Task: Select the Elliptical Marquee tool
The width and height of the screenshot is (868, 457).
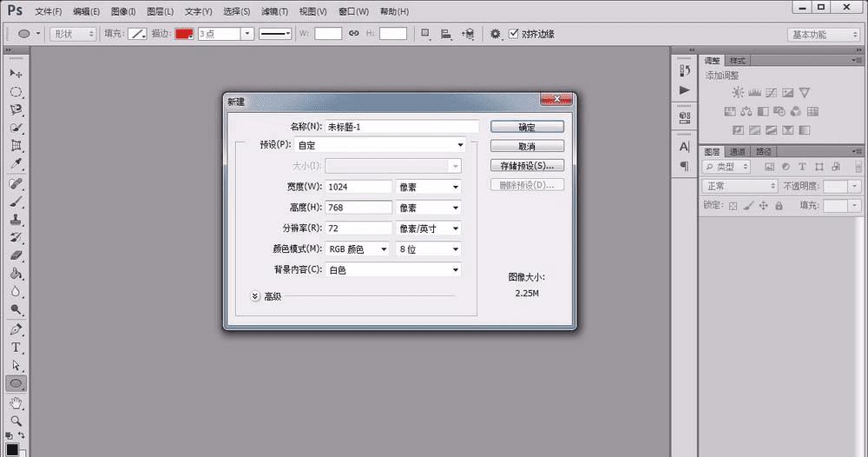Action: [x=16, y=91]
